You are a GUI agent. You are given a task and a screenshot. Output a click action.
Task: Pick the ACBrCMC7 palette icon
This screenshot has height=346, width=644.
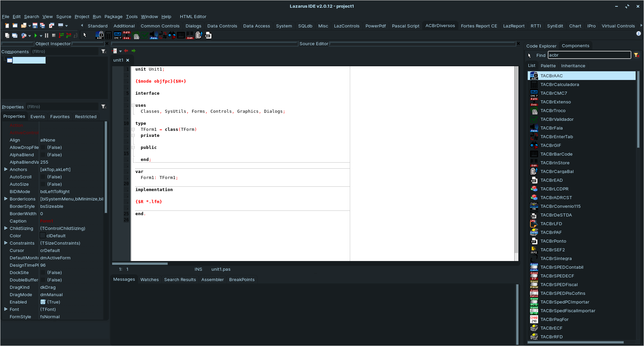pyautogui.click(x=118, y=35)
